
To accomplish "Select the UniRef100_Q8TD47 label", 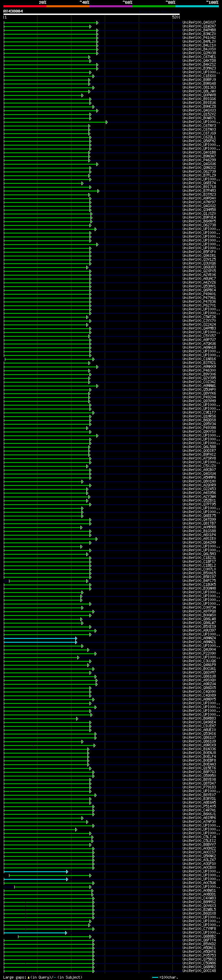I will pyautogui.click(x=199, y=783).
